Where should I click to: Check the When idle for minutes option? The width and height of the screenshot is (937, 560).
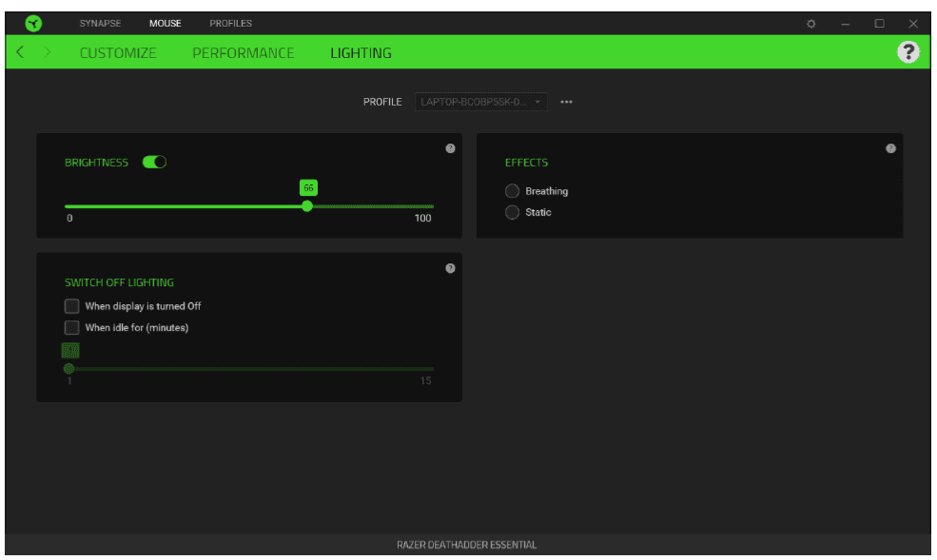(72, 325)
